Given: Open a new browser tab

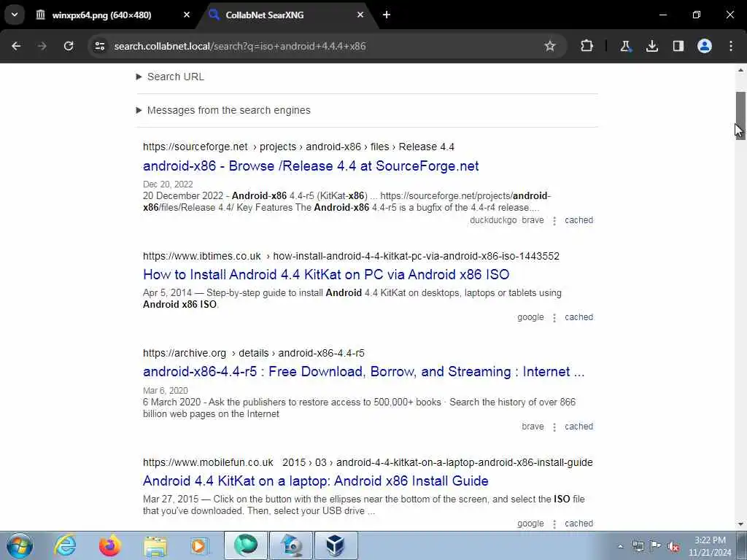Looking at the screenshot, I should click(x=387, y=15).
